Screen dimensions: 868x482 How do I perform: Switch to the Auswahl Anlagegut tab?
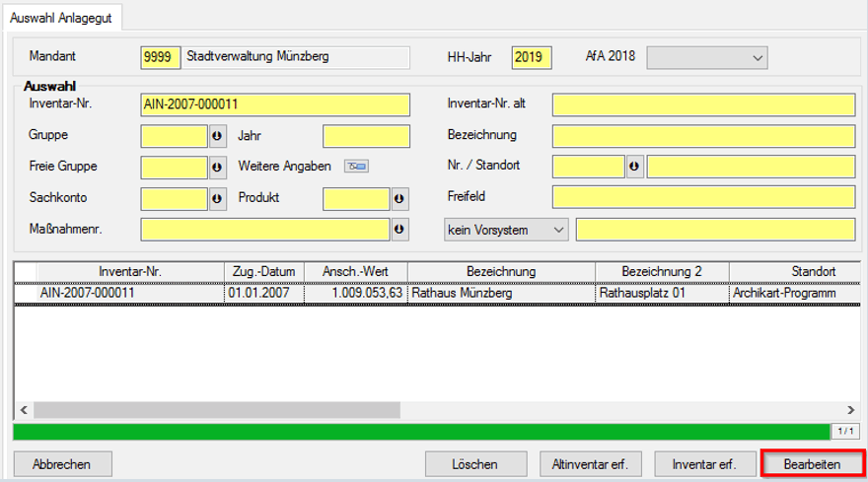[x=59, y=18]
